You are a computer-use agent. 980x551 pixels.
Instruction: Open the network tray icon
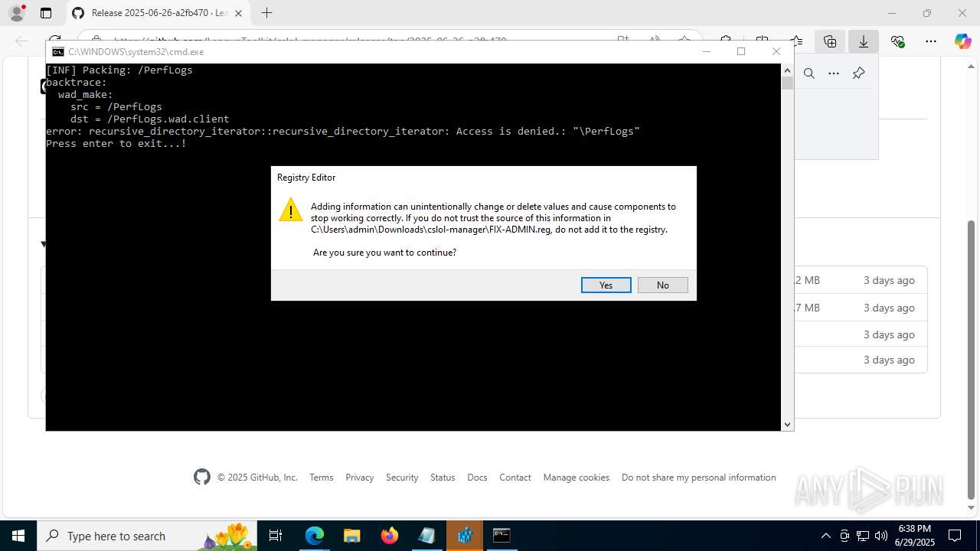pos(863,536)
